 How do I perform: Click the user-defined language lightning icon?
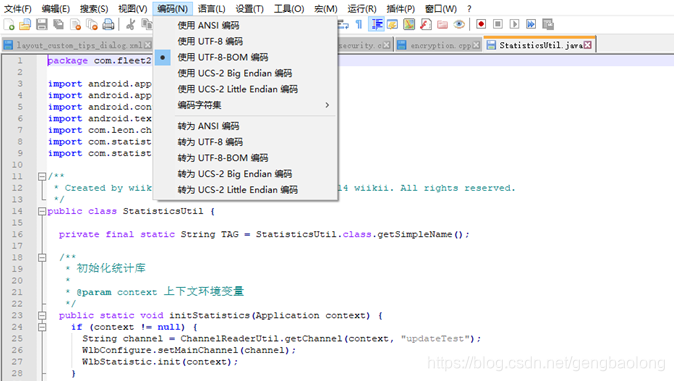(x=392, y=25)
